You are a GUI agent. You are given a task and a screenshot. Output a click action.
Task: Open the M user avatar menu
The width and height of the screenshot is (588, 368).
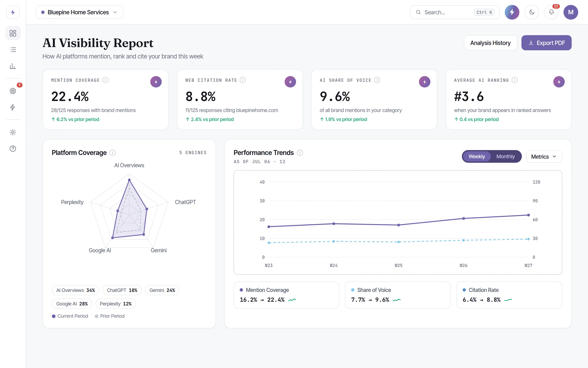click(571, 12)
